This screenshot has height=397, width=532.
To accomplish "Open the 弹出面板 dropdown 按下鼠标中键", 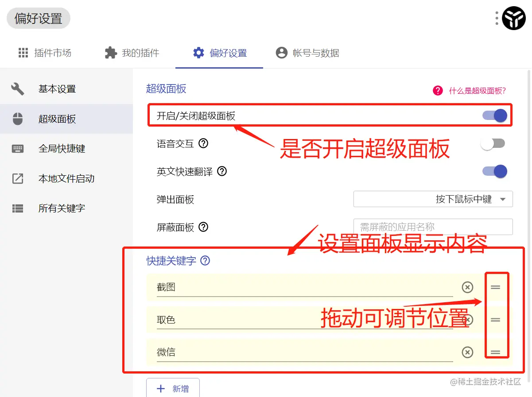I will coord(433,199).
